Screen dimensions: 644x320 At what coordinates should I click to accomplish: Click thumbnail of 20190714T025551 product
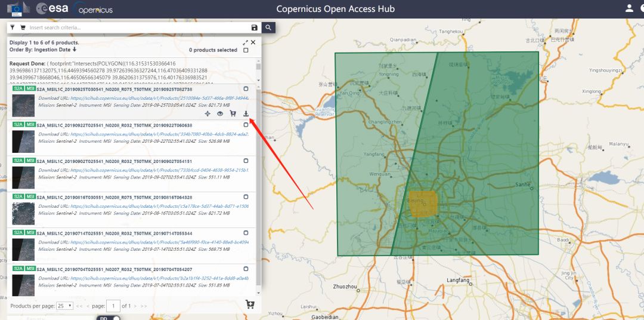(x=23, y=250)
